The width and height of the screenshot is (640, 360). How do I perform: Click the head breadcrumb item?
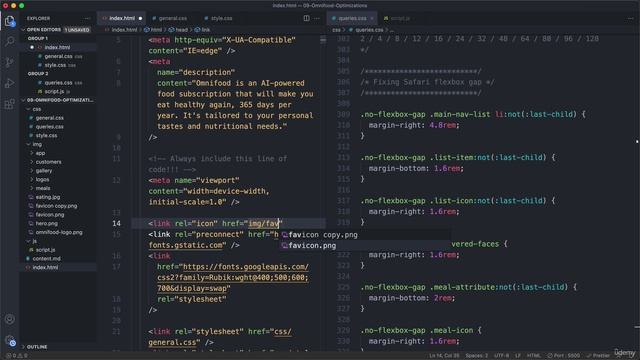pos(178,30)
